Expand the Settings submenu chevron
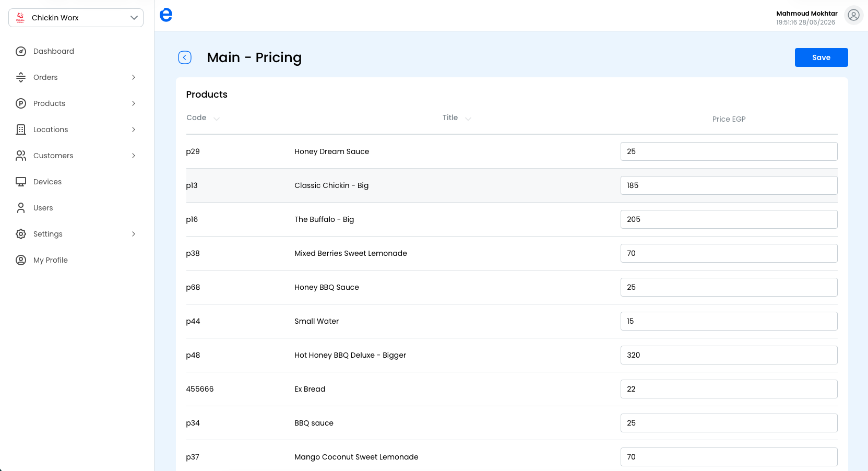868x471 pixels. [134, 234]
